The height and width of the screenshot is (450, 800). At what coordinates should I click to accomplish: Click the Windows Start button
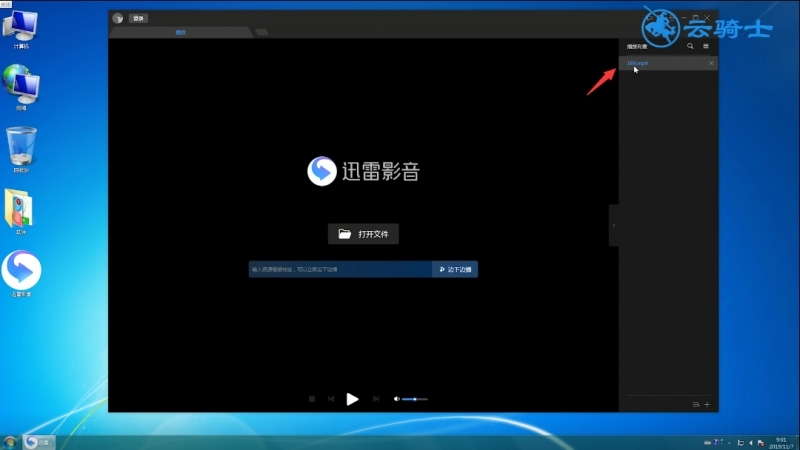point(10,442)
